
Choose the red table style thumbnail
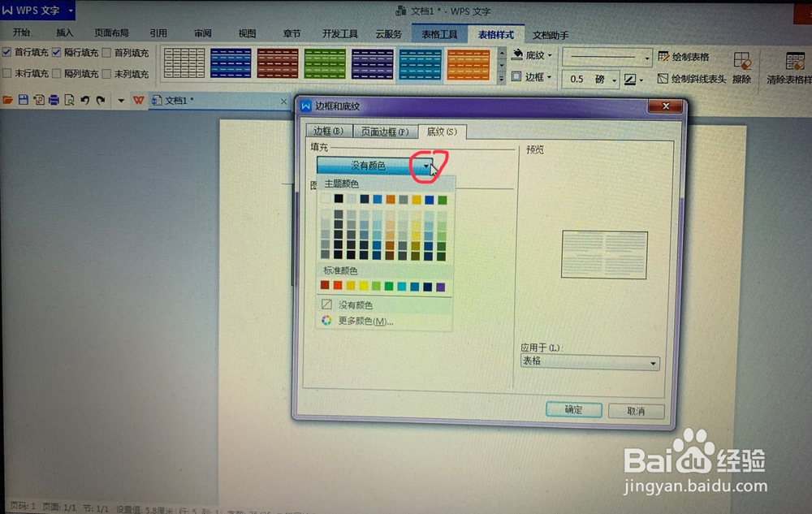click(278, 63)
